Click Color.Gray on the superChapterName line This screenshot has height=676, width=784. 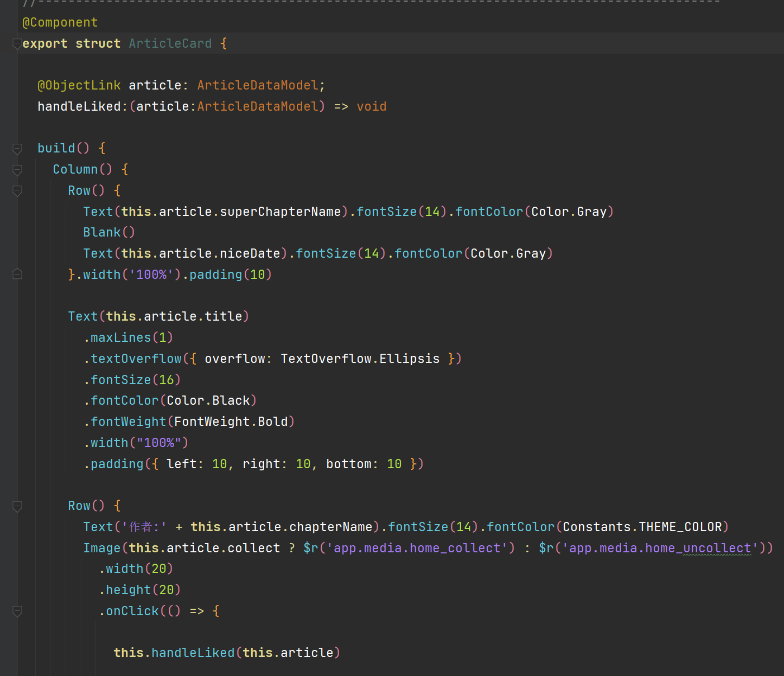[569, 212]
